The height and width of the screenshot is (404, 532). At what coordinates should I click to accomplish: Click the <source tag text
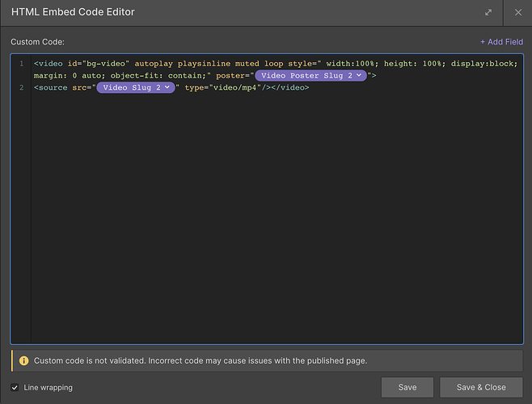tap(51, 87)
